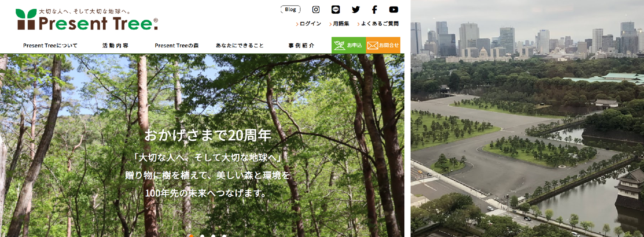
Task: Switch to the second carousel slide dot
Action: [x=202, y=235]
